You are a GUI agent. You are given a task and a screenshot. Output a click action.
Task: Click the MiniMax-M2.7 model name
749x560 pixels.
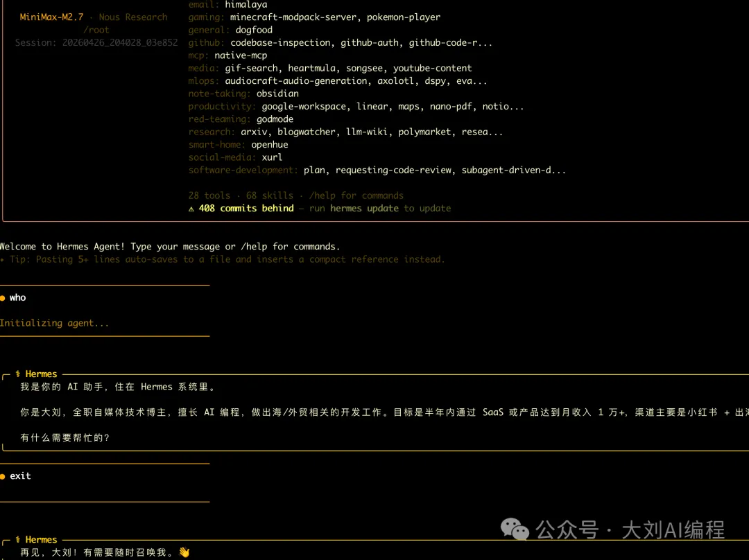52,17
